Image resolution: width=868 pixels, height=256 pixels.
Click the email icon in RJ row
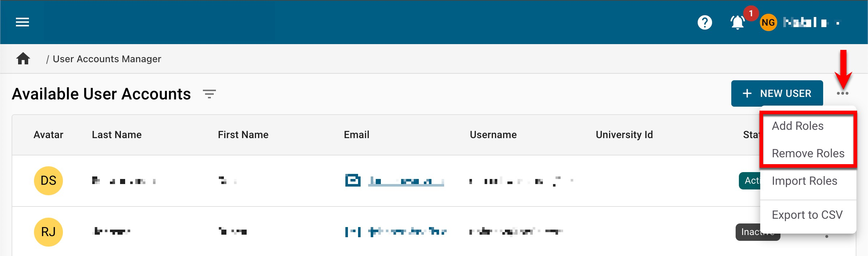click(353, 231)
